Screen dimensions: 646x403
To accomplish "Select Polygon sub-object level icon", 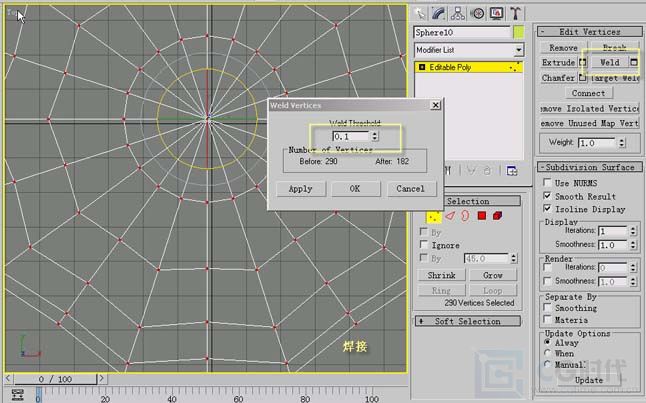I will tap(482, 216).
